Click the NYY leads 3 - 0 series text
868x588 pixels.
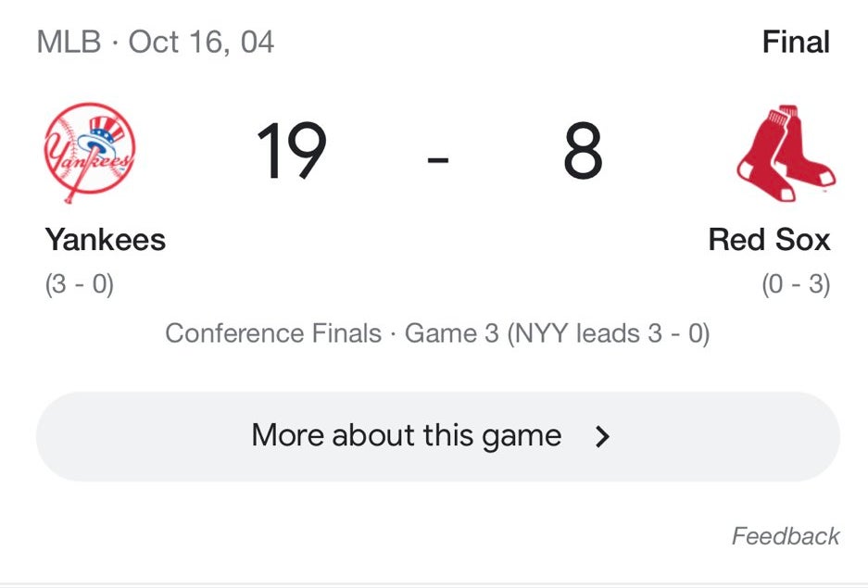pos(609,333)
